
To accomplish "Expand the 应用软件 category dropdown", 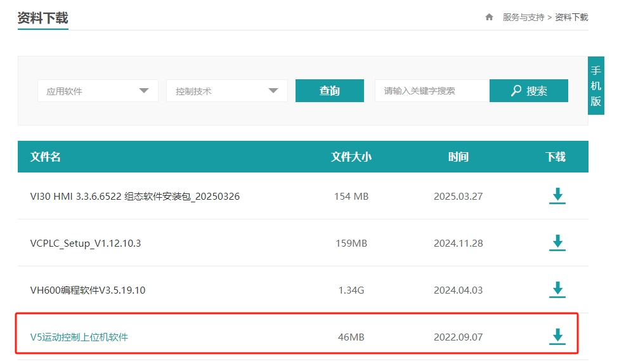I will pyautogui.click(x=98, y=91).
